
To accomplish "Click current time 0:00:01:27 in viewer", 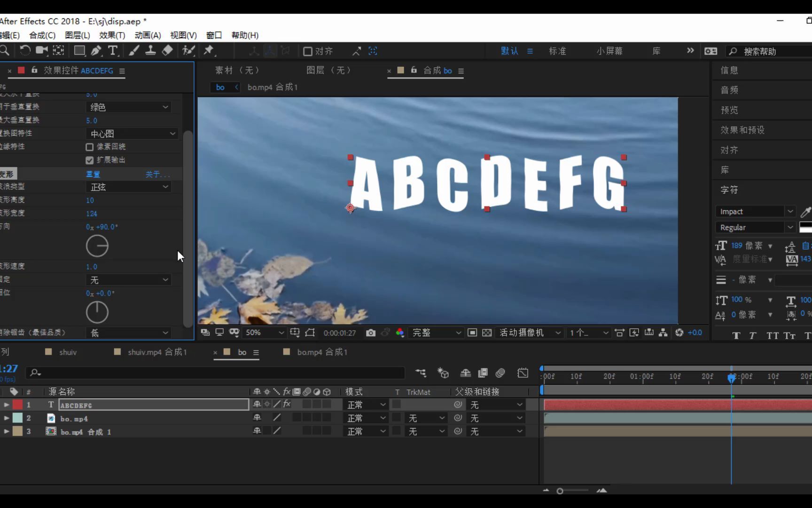I will [339, 333].
